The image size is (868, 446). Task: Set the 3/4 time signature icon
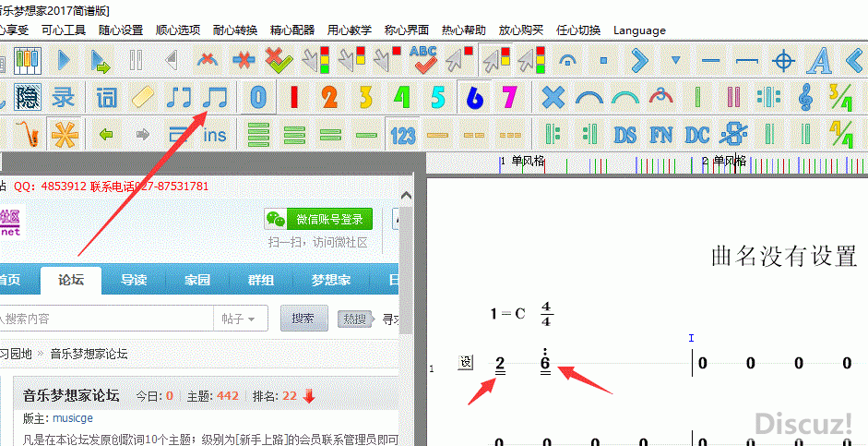[x=841, y=98]
